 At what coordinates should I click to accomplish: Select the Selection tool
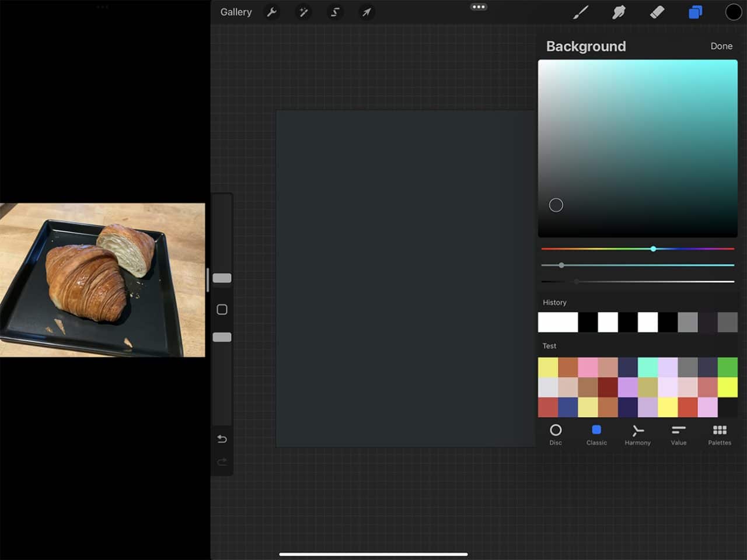(335, 12)
